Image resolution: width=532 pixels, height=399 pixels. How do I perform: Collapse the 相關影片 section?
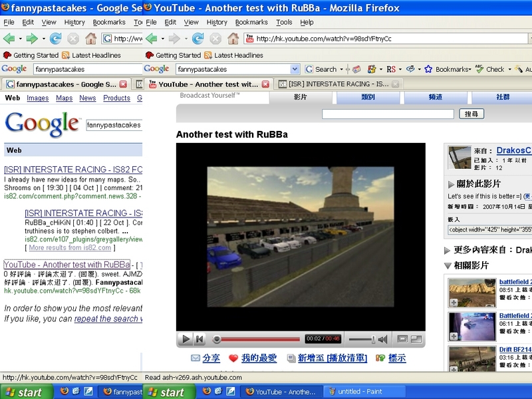click(448, 265)
